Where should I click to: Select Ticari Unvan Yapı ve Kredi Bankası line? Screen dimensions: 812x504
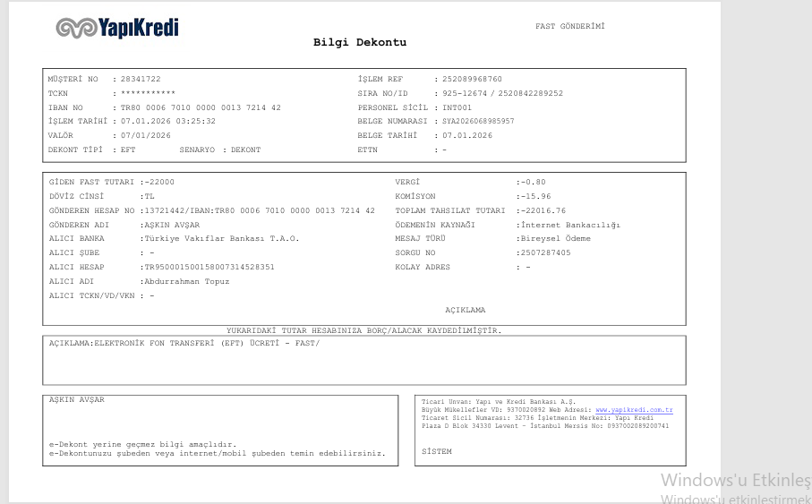coord(498,401)
